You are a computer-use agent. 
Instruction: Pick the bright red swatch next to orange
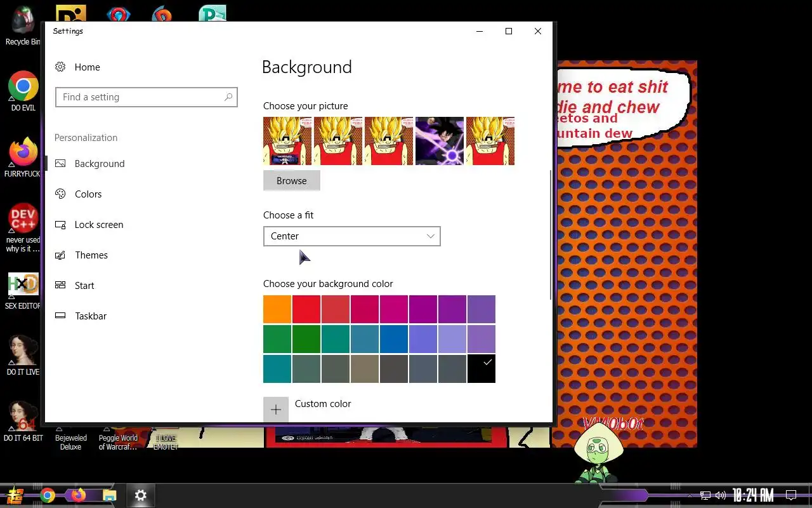(306, 309)
